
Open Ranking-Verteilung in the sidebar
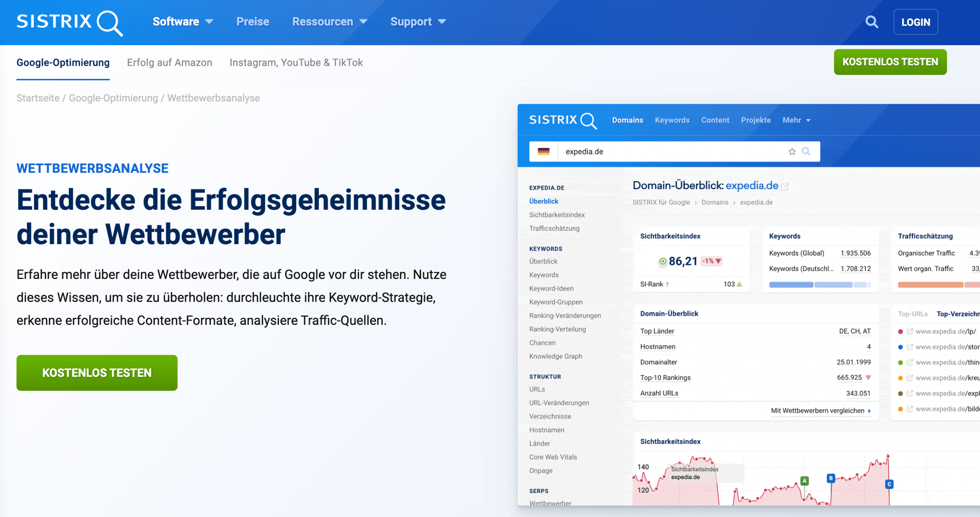click(557, 329)
